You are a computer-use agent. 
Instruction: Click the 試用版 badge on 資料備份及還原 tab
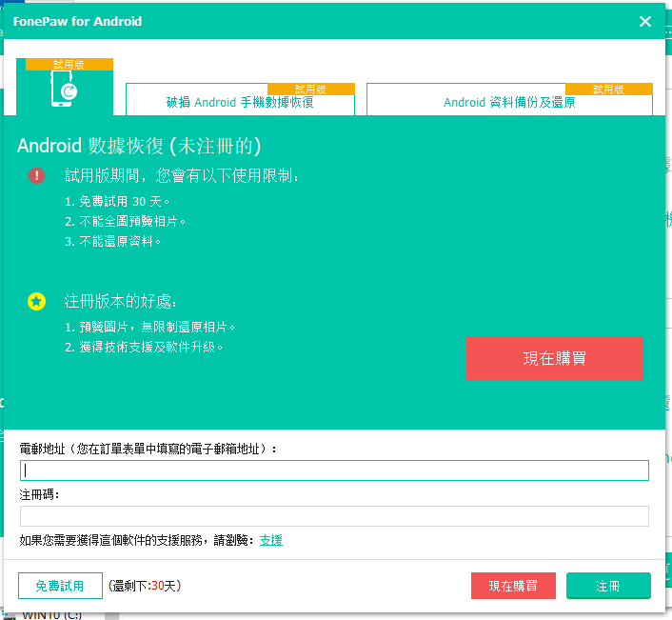tap(609, 90)
